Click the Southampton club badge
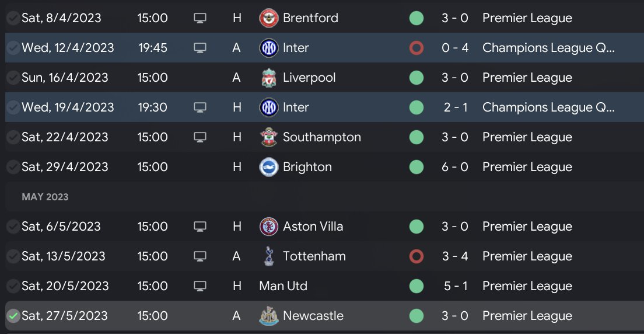Image resolution: width=644 pixels, height=334 pixels. 268,137
